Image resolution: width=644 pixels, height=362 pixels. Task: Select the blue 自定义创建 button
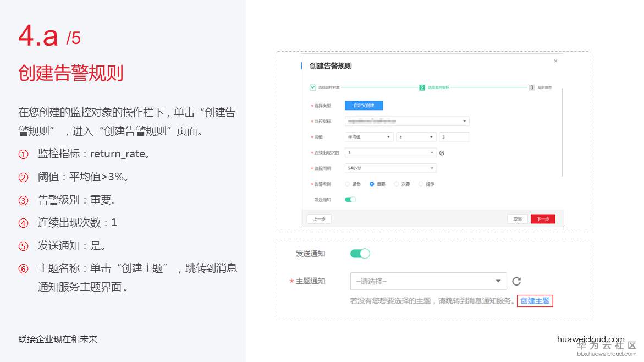pos(364,106)
